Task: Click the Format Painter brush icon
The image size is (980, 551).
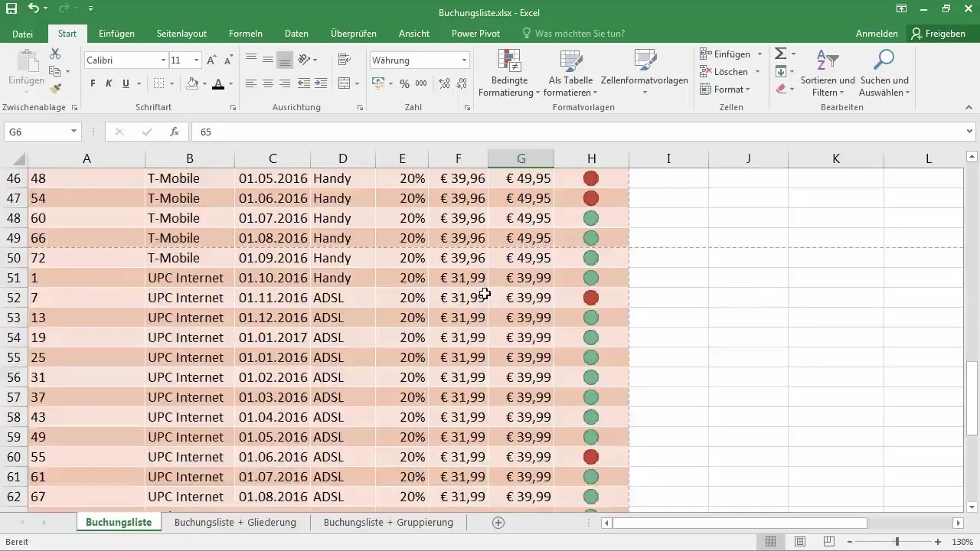Action: (55, 88)
